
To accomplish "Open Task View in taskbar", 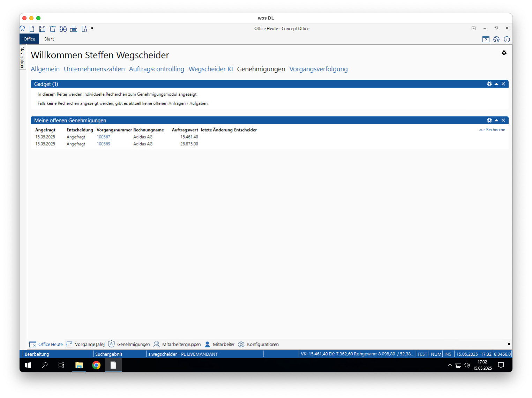I will [61, 365].
